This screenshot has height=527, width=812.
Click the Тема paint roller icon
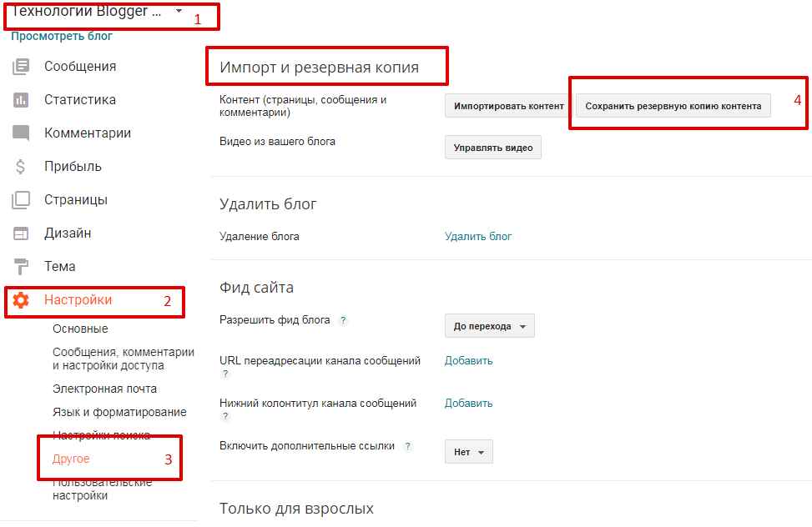(21, 267)
